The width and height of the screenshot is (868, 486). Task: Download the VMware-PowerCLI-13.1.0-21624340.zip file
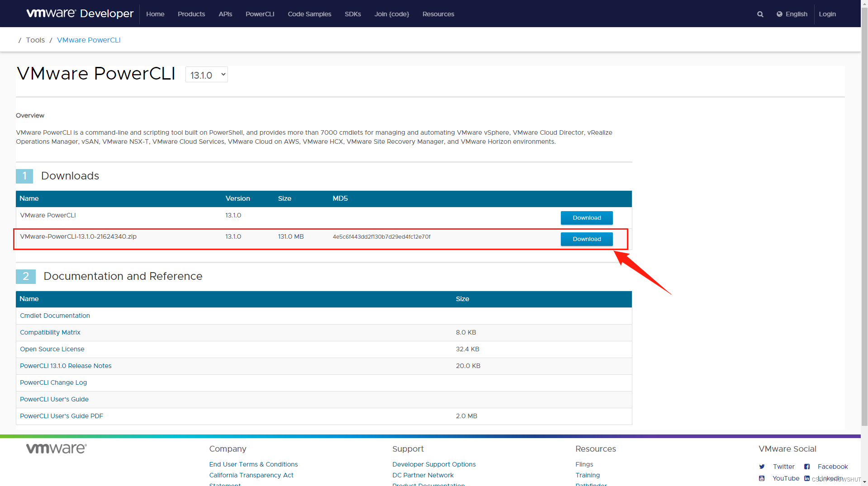587,239
